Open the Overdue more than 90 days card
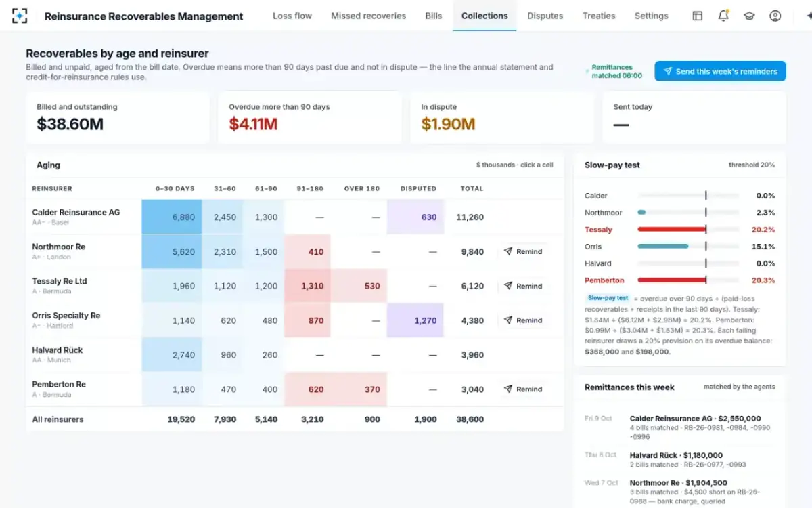The height and width of the screenshot is (508, 812). pos(310,118)
